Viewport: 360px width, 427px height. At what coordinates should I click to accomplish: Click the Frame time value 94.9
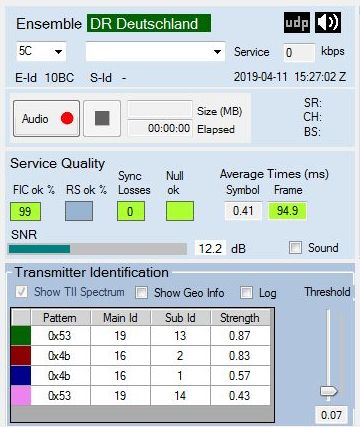click(287, 211)
